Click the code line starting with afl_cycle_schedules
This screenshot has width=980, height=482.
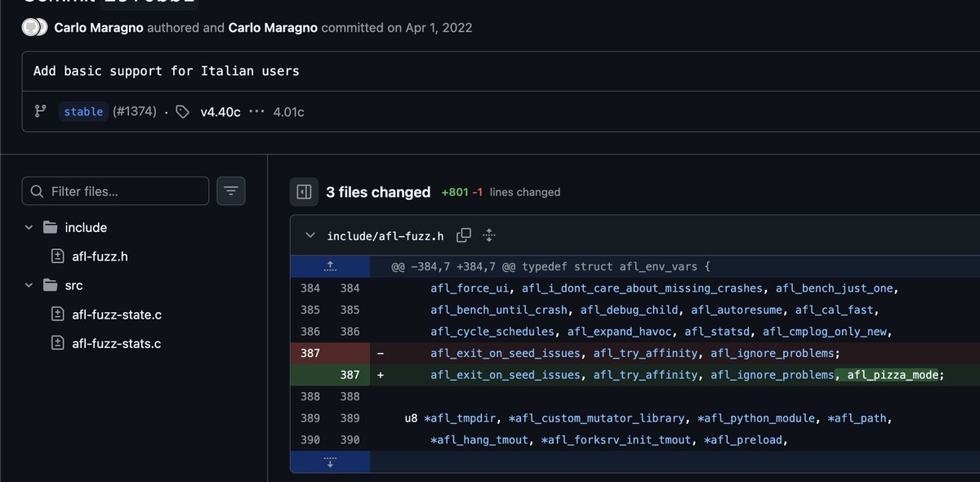pos(661,332)
